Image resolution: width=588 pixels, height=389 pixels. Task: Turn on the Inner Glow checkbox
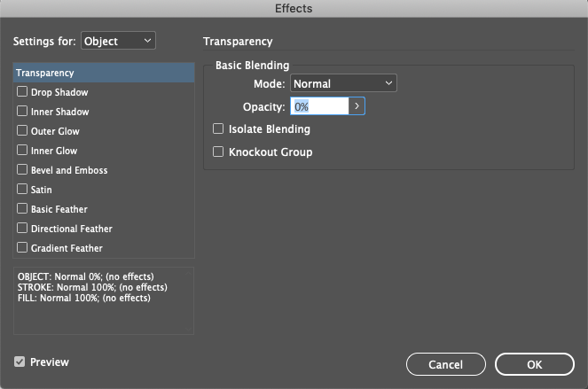[23, 151]
